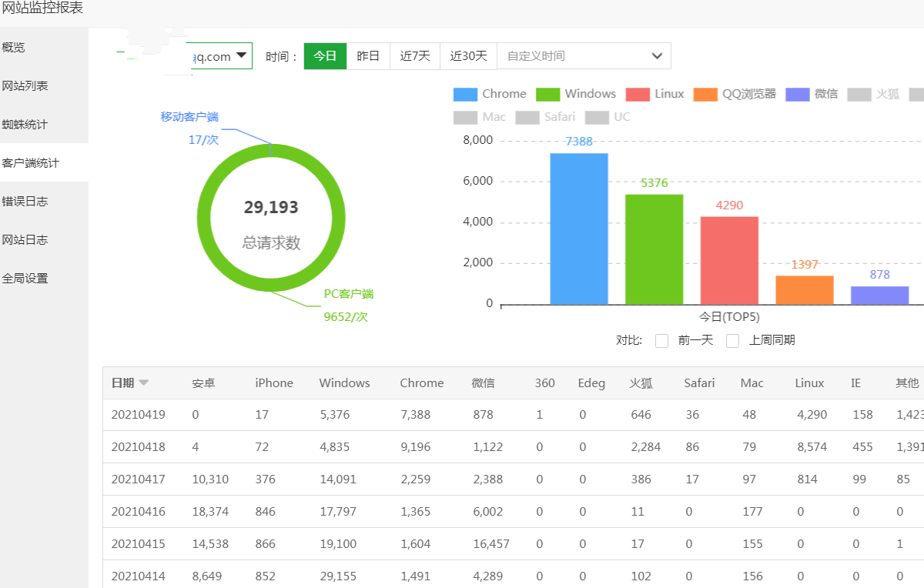The height and width of the screenshot is (588, 924).
Task: Toggle 微信 legend swatch
Action: pyautogui.click(x=798, y=95)
